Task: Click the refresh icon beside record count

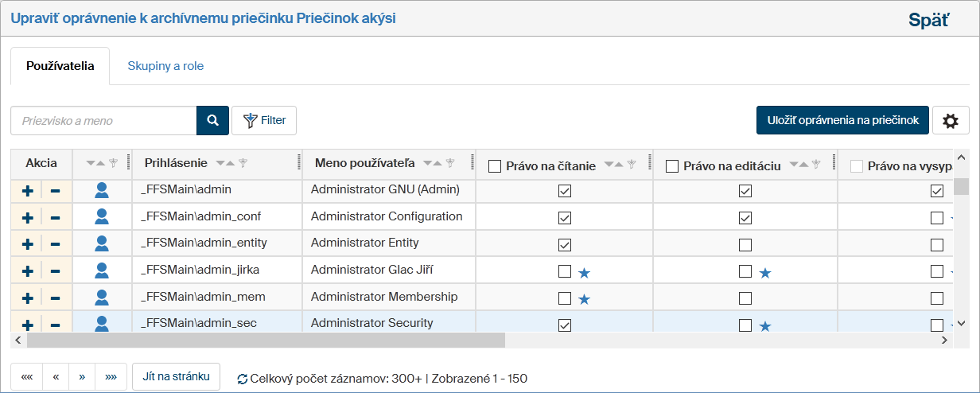Action: click(242, 379)
